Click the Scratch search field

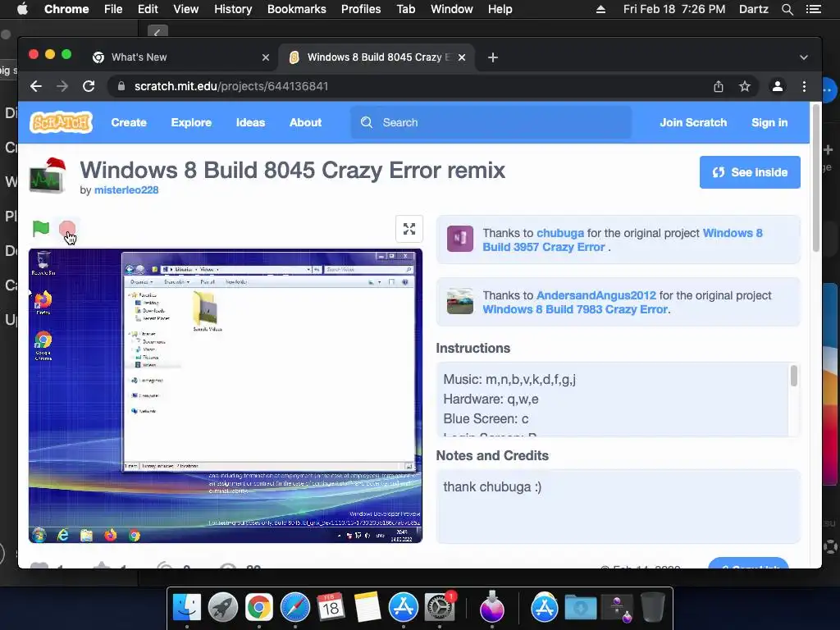pyautogui.click(x=491, y=123)
